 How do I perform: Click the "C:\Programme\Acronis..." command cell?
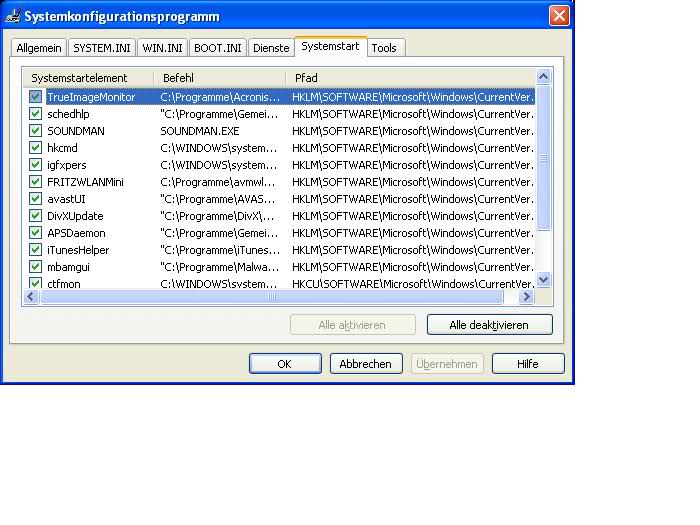click(x=220, y=97)
